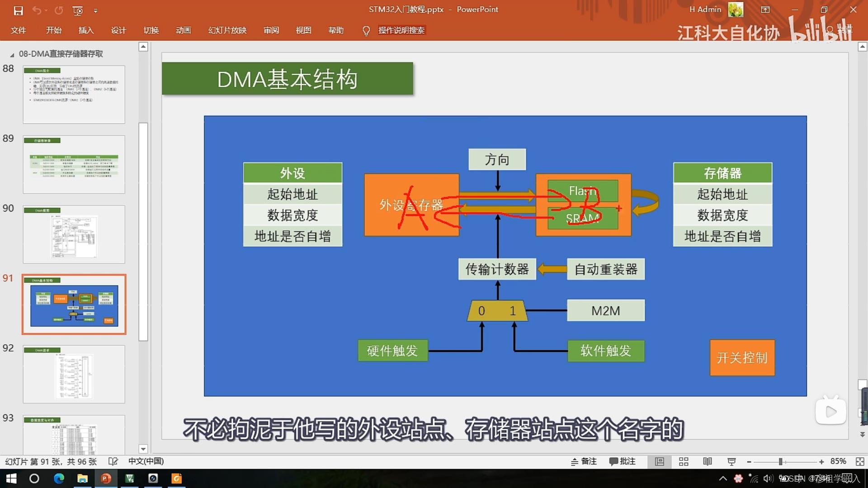Select slide 92 thumbnail

pyautogui.click(x=74, y=374)
